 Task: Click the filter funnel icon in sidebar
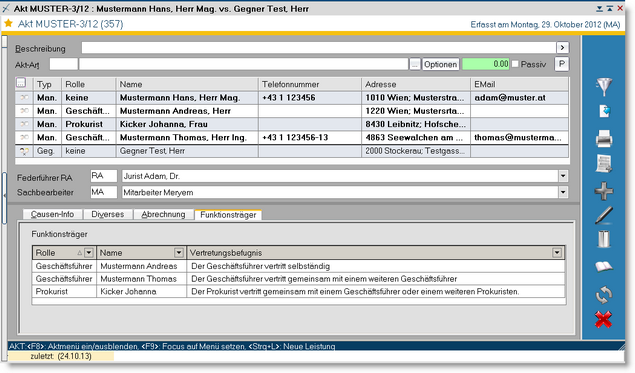[604, 87]
